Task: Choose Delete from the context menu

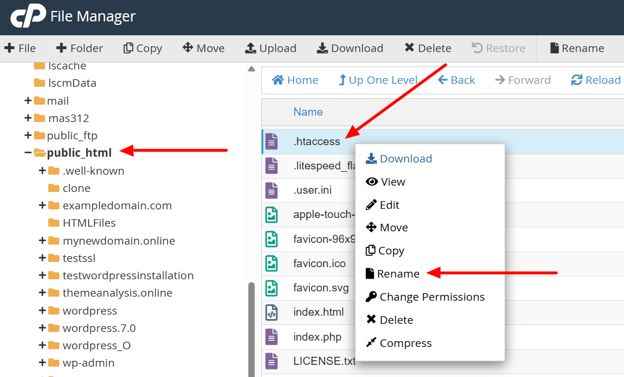Action: (x=389, y=320)
